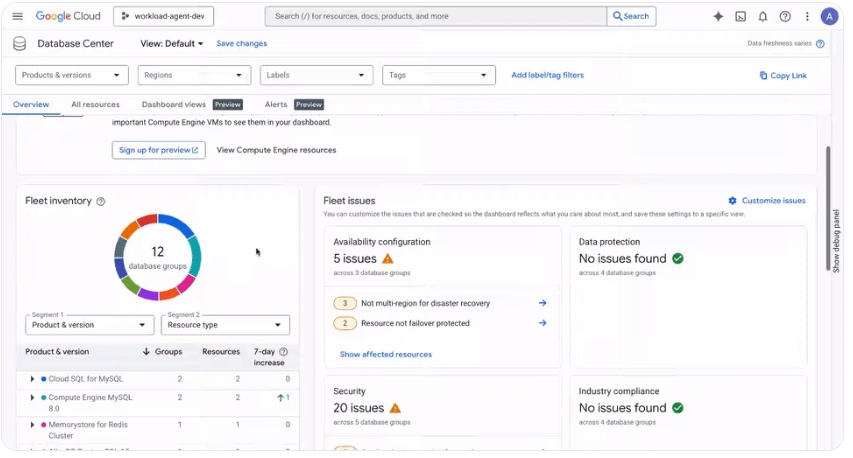Click badge 3 for not multi-region issue
Viewport: 853px width, 458px height.
pos(345,303)
